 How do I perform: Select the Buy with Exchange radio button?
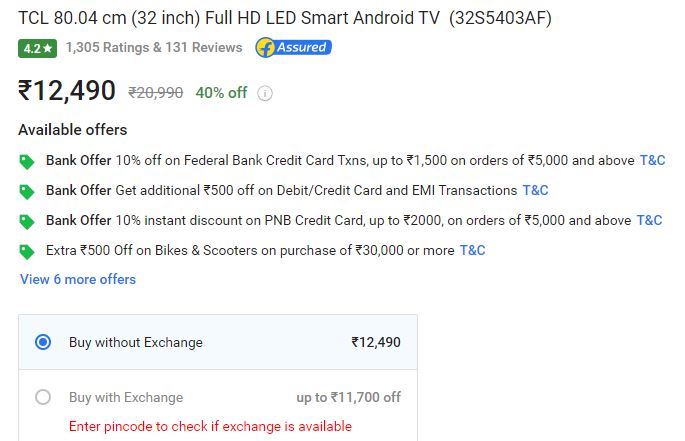pos(43,397)
